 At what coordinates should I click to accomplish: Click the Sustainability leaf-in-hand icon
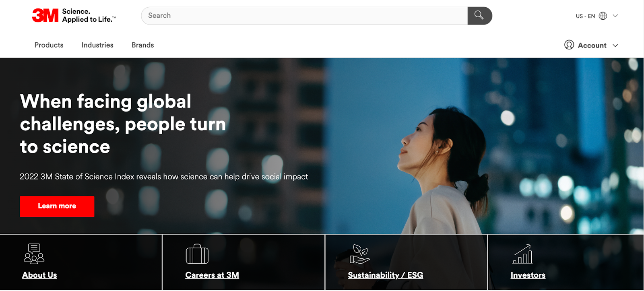click(x=360, y=254)
